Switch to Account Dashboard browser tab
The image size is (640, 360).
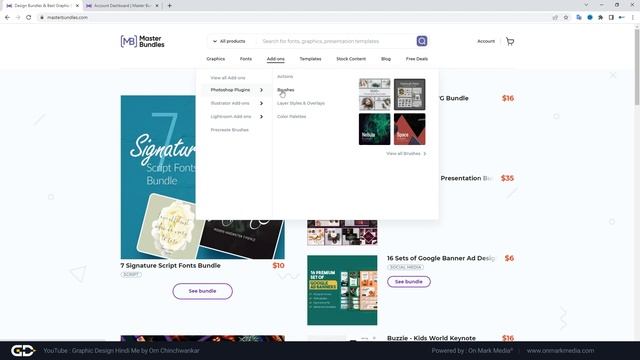point(122,6)
